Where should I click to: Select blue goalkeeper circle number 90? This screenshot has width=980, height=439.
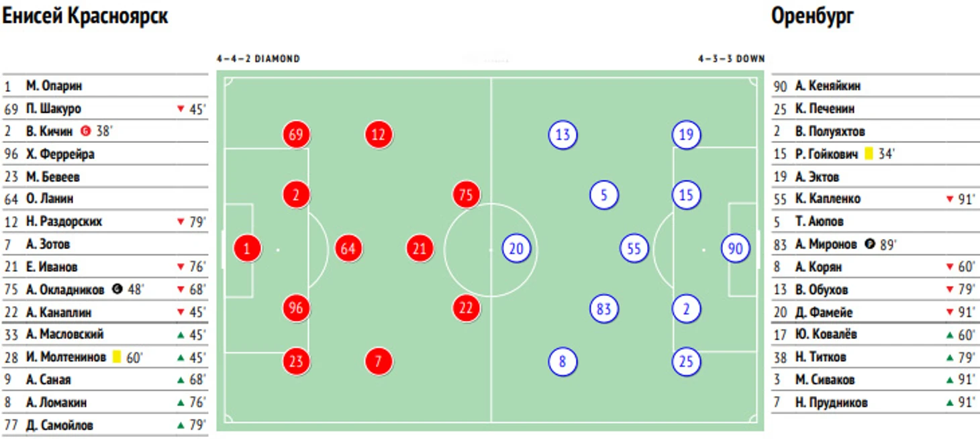[x=736, y=249]
